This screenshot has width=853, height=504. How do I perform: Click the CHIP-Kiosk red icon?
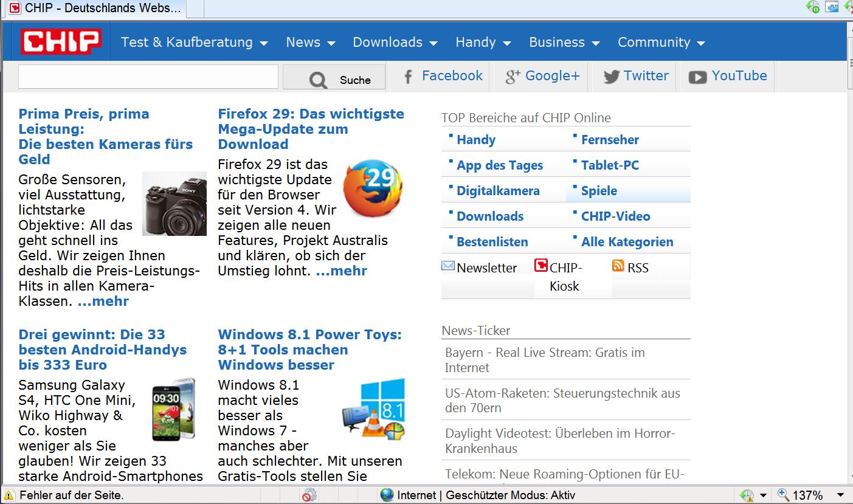tap(541, 266)
